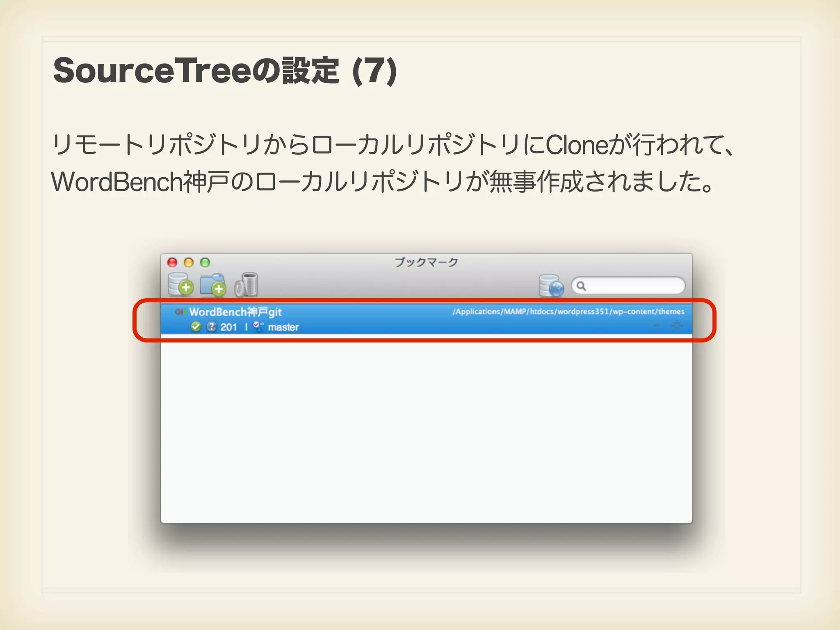Viewport: 840px width, 630px height.
Task: Click the ブックマーク window title bar
Action: point(427,262)
